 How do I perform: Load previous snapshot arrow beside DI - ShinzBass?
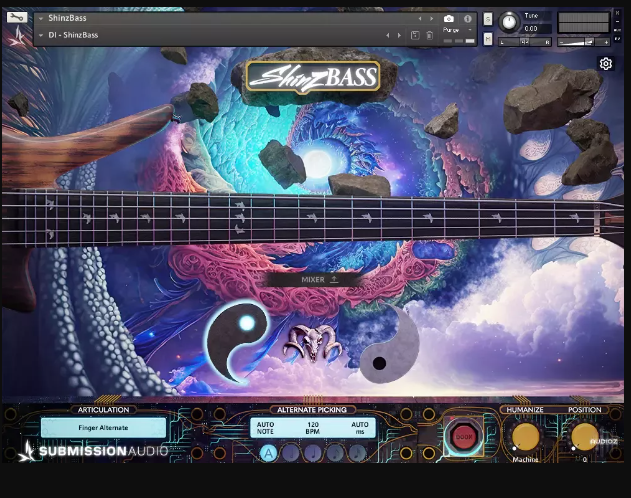coord(388,35)
